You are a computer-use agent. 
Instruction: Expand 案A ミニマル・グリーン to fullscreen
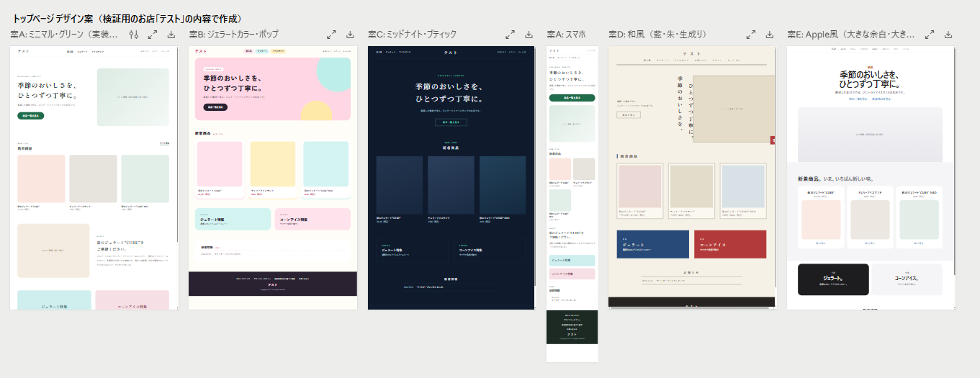(x=153, y=35)
